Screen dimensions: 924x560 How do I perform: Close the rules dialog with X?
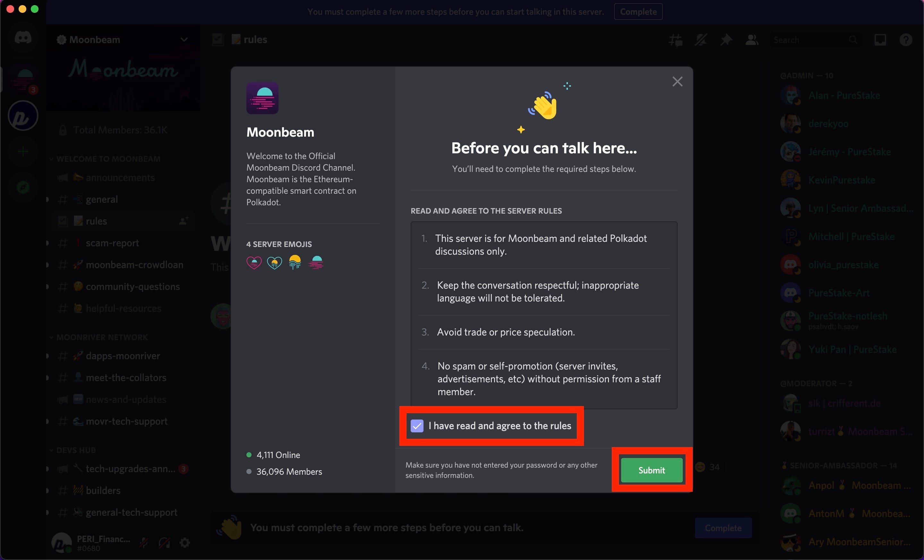[x=677, y=81]
